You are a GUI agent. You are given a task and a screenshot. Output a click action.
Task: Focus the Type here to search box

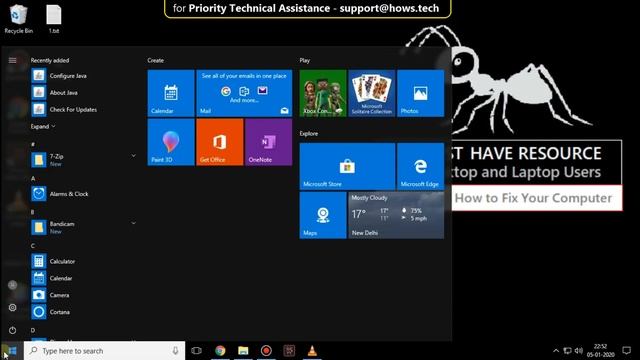[104, 351]
